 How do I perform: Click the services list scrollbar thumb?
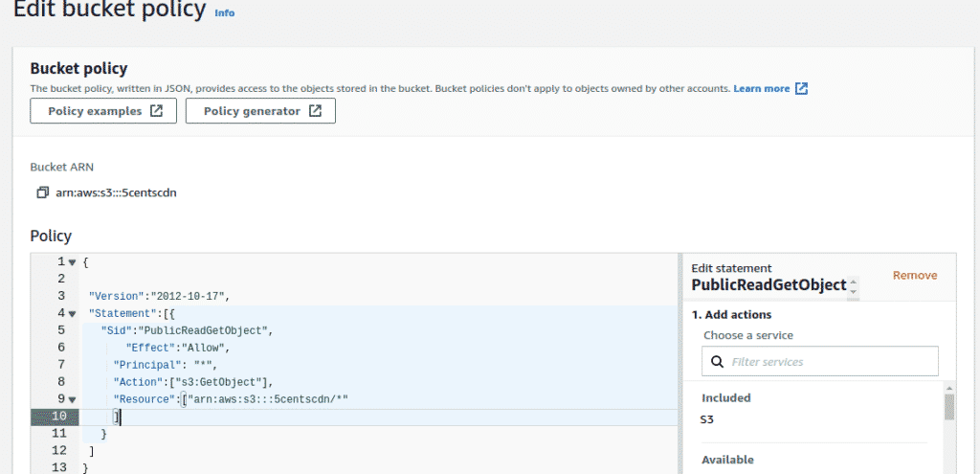tap(949, 406)
